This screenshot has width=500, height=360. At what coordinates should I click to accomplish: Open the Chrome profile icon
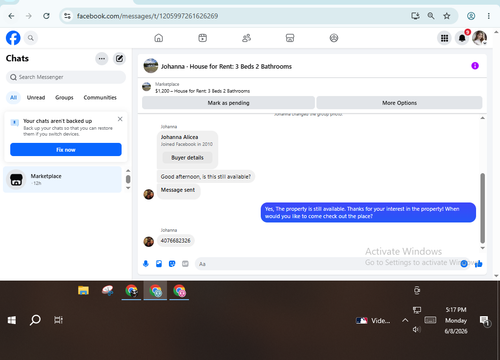click(471, 16)
